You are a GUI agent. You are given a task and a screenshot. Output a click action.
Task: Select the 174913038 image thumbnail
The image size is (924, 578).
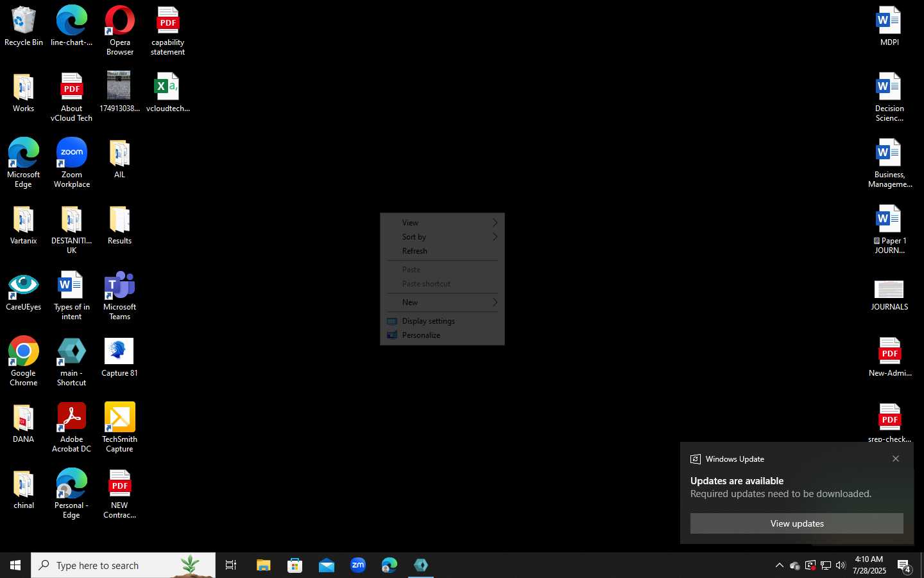[x=119, y=92]
